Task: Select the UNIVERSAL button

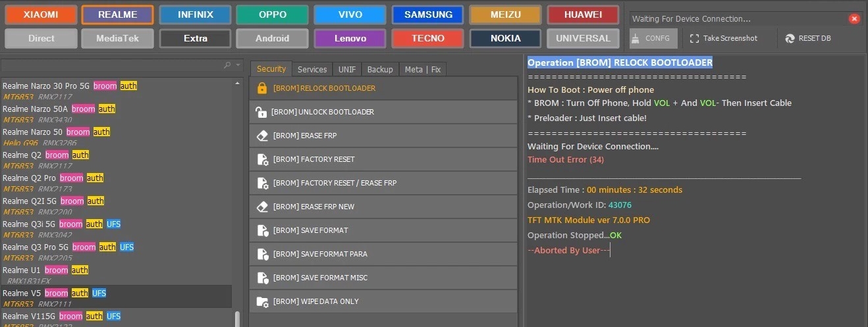Action: [x=583, y=38]
